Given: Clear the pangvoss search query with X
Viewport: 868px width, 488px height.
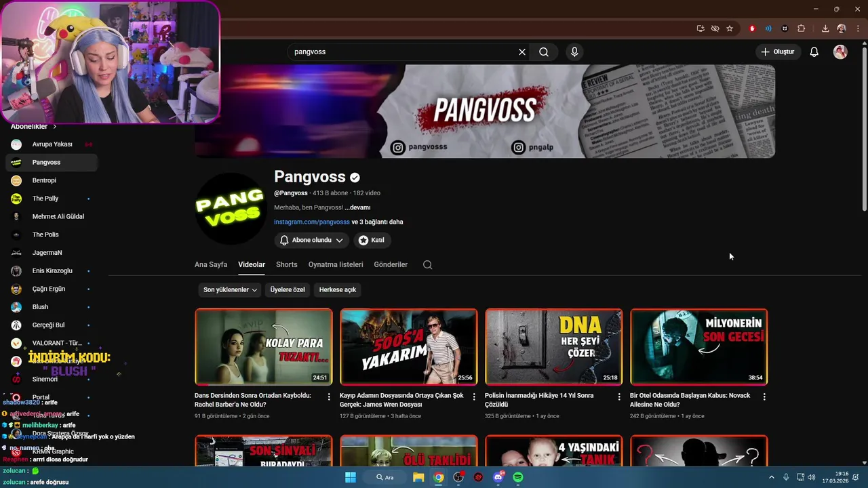Looking at the screenshot, I should (x=522, y=52).
